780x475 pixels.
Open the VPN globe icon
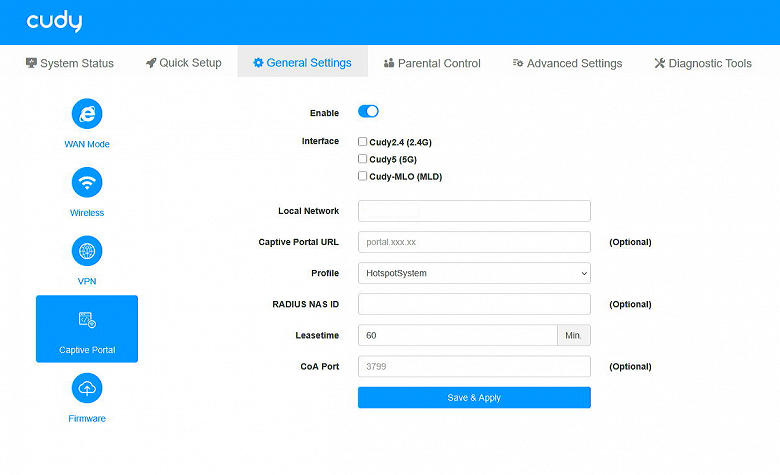point(87,251)
